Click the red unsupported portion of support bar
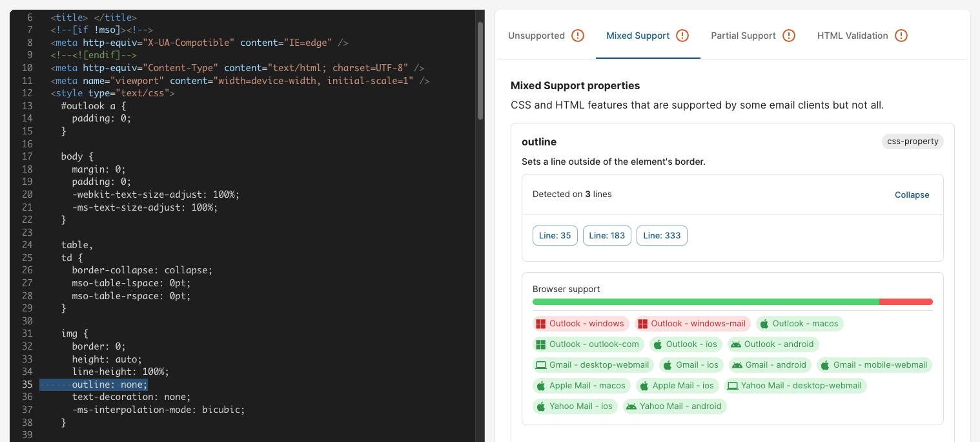The image size is (980, 442). (906, 302)
